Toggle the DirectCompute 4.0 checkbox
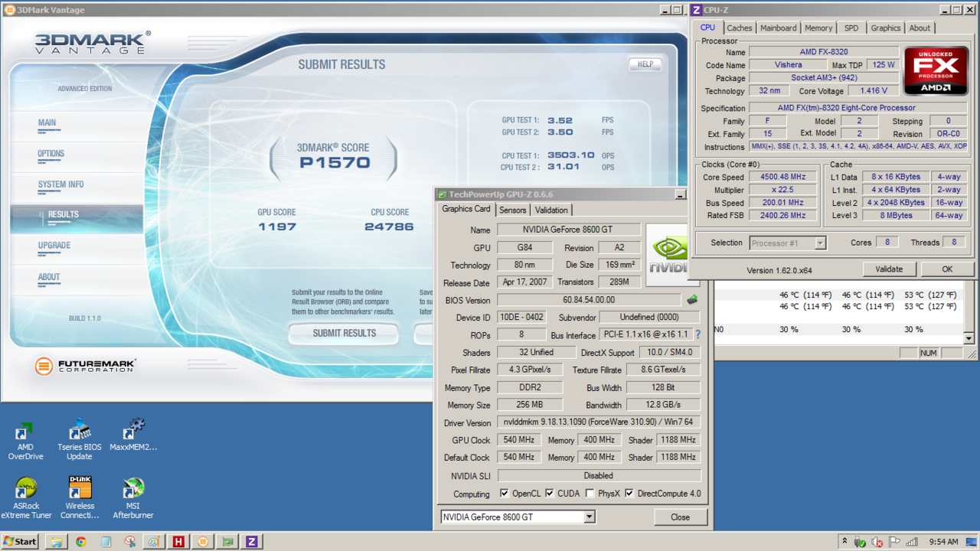Image resolution: width=980 pixels, height=551 pixels. [629, 494]
